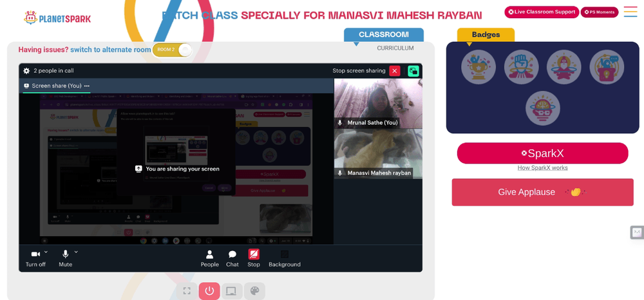Click microphone icon on Manasvi tile
This screenshot has height=300, width=644.
[340, 173]
